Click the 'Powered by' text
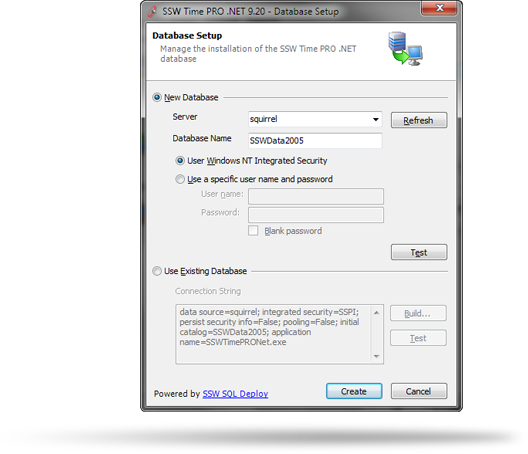 177,394
